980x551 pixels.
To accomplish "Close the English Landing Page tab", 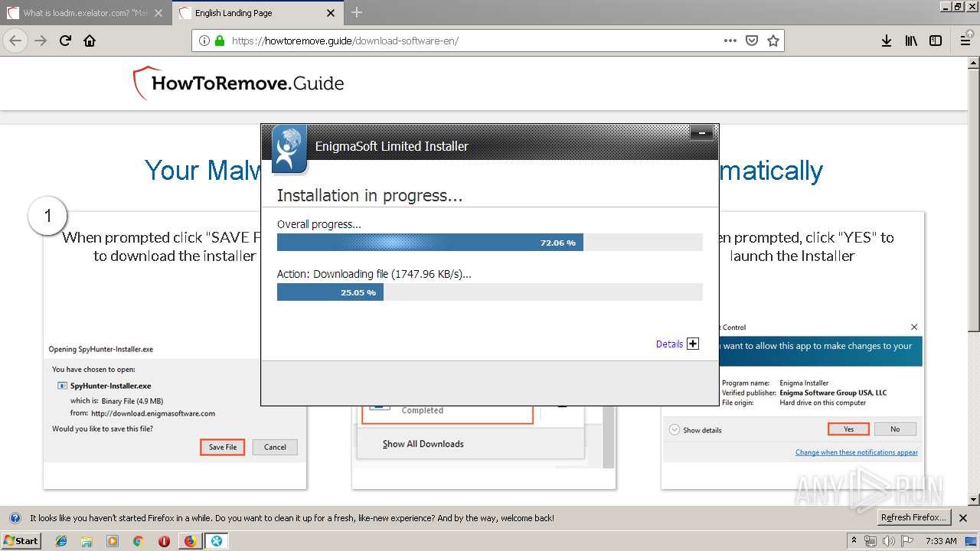I will click(331, 13).
